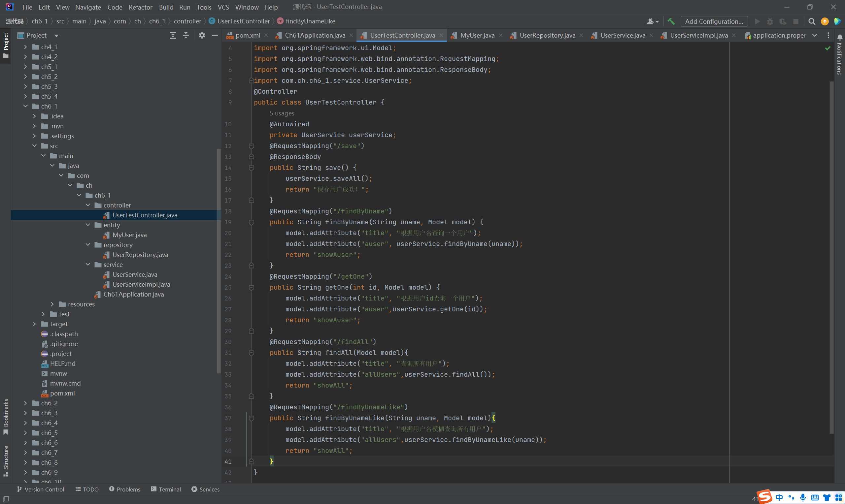Switch to the UserRepository.java tab
The width and height of the screenshot is (845, 504).
tap(547, 35)
